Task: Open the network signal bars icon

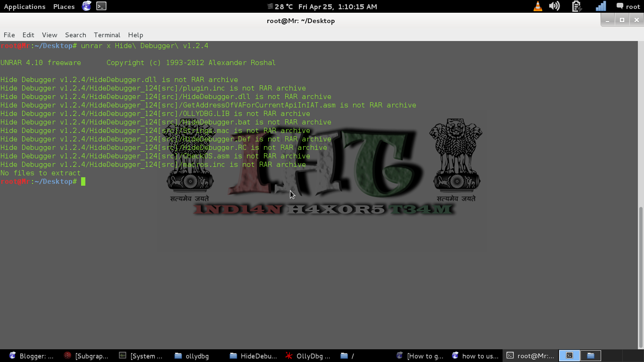Action: pos(601,6)
